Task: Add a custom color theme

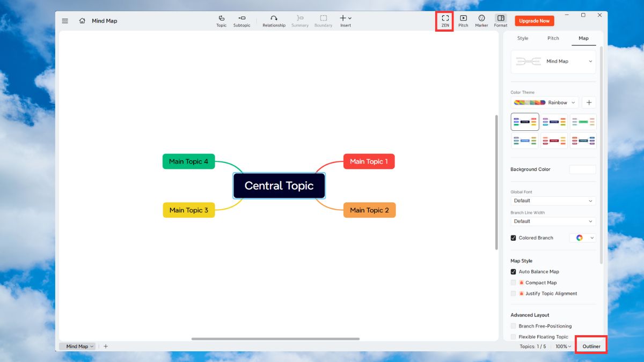Action: point(589,102)
